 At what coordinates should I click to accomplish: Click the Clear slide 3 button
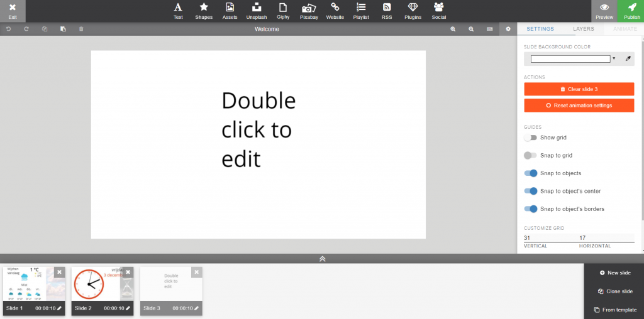click(579, 89)
